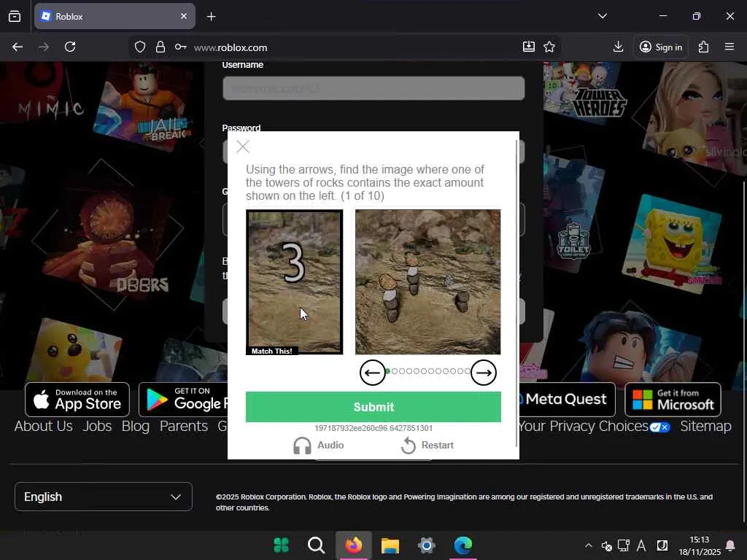The image size is (747, 560).
Task: View site security lock info
Action: 160,47
